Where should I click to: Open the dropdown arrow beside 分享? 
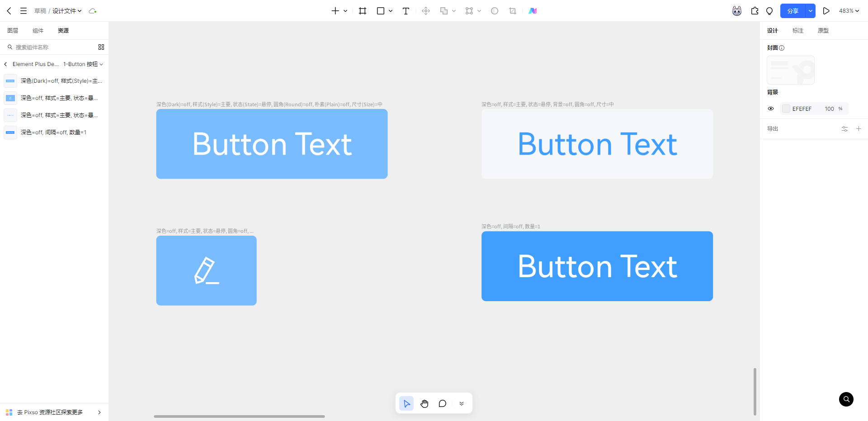coord(810,11)
